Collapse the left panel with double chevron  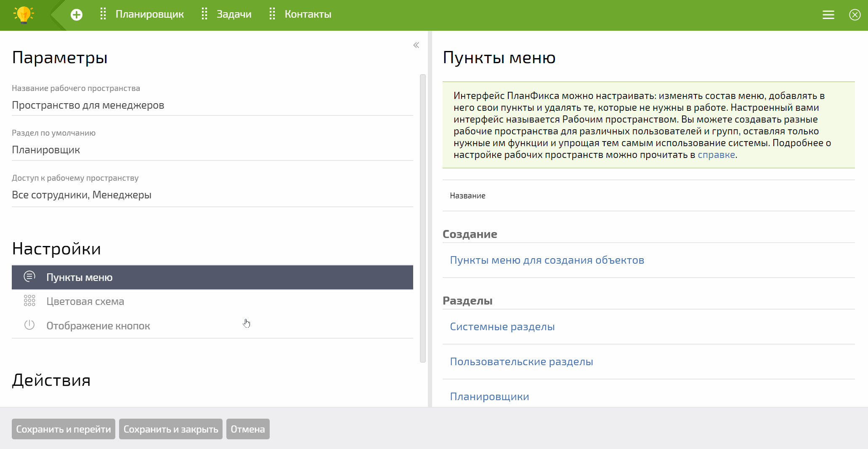click(x=416, y=45)
